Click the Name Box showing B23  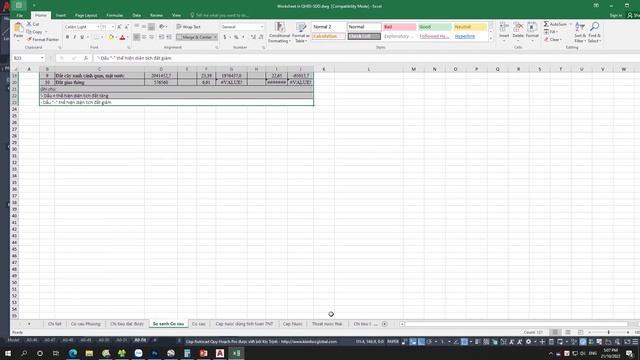click(x=28, y=58)
